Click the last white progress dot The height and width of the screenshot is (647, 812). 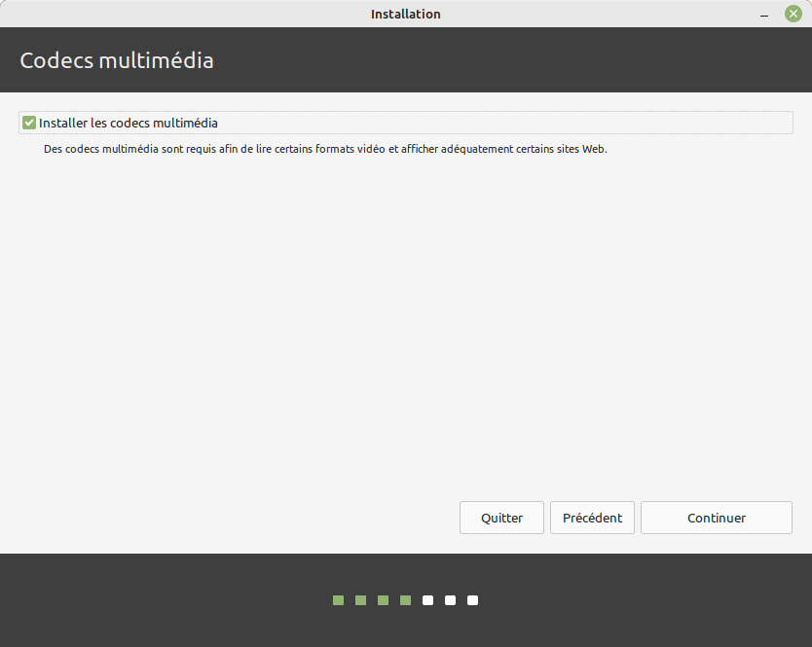pos(472,600)
